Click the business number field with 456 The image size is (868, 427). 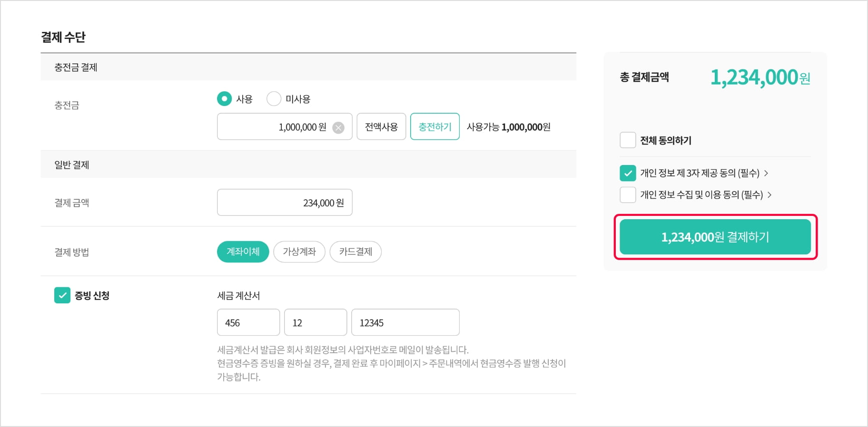pyautogui.click(x=248, y=322)
